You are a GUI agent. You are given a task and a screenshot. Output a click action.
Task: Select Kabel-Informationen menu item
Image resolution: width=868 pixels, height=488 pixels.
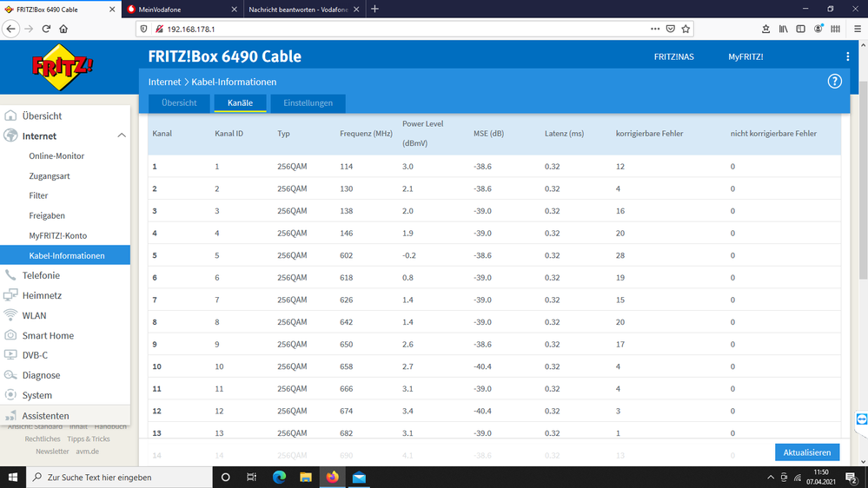point(65,255)
